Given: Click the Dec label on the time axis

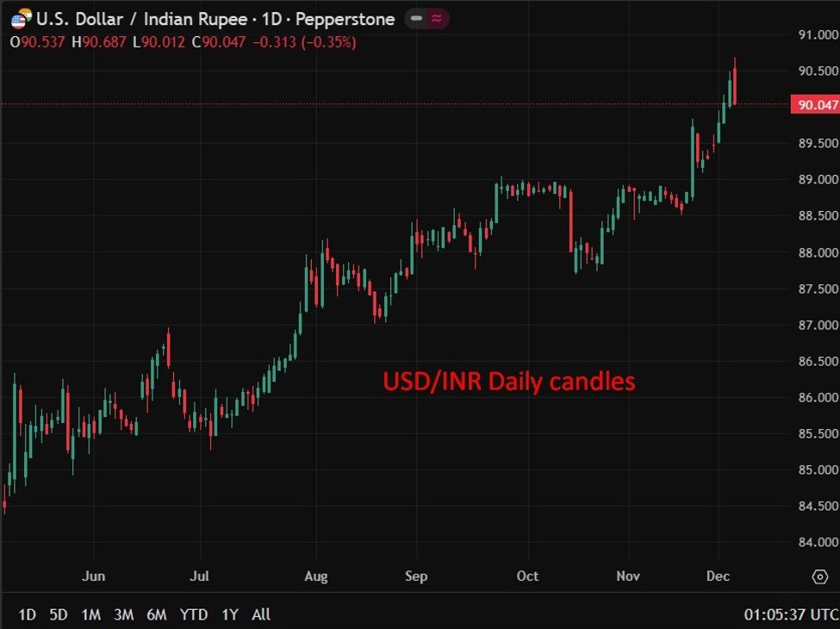Looking at the screenshot, I should click(719, 576).
